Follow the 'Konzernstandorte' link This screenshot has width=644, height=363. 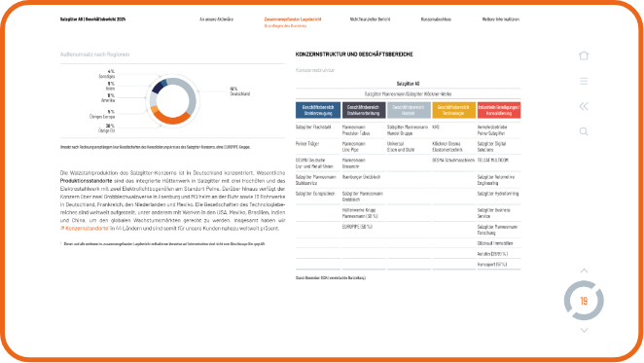coord(85,228)
